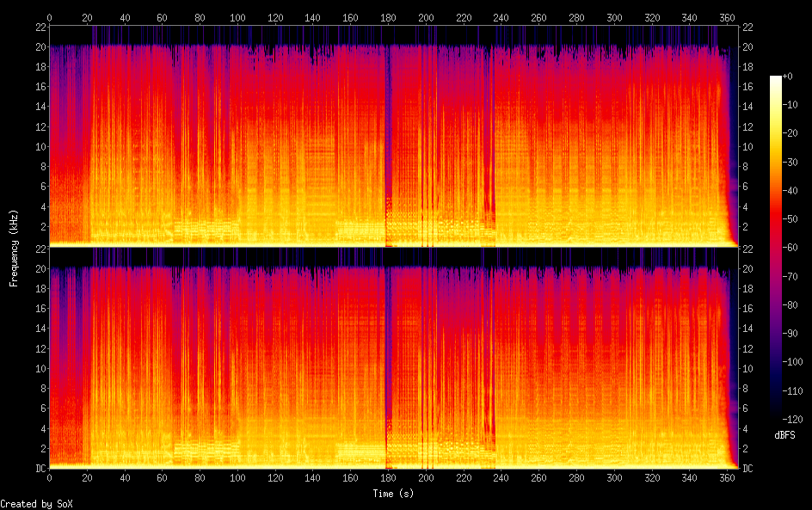Click the 100 tick on the top time axis
Image resolution: width=812 pixels, height=510 pixels.
pyautogui.click(x=237, y=18)
